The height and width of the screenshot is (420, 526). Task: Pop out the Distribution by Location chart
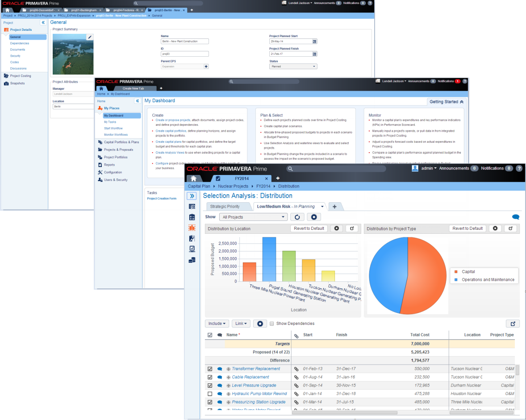(352, 229)
